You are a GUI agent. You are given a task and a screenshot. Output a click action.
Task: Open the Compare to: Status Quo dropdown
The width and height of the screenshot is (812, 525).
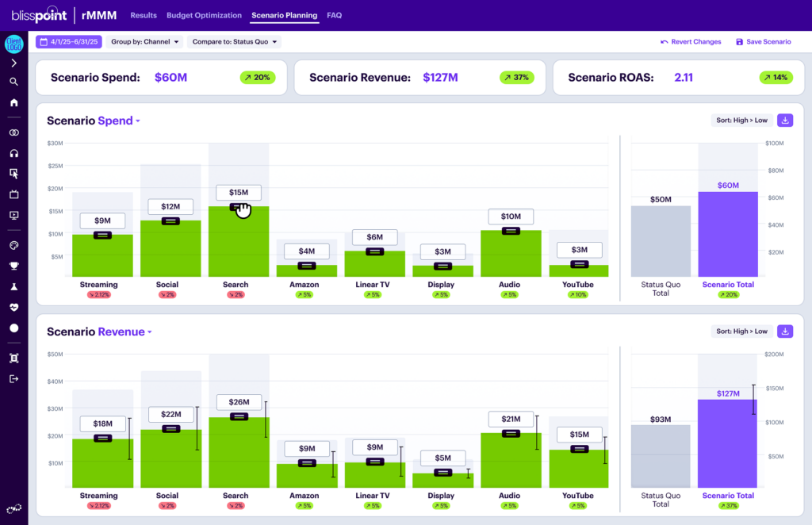[234, 42]
